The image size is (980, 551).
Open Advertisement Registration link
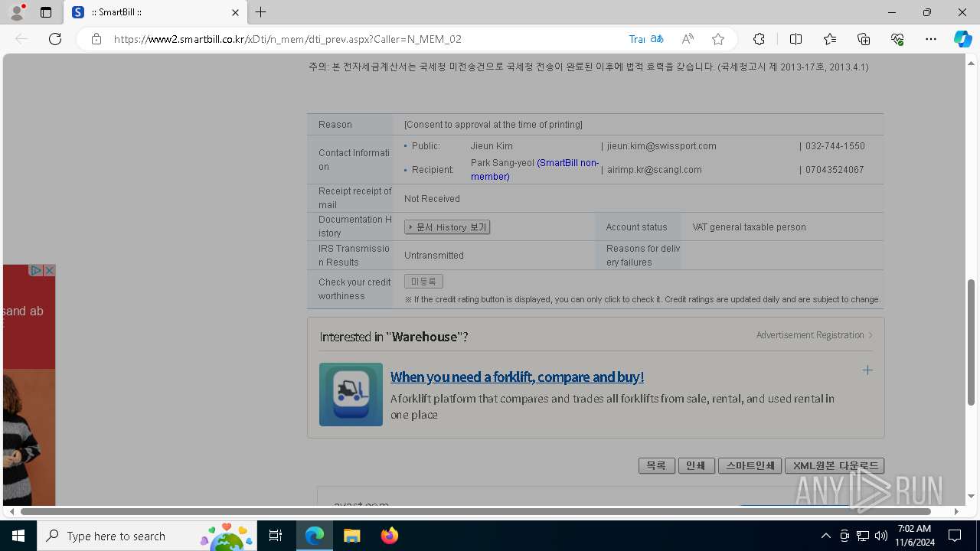click(814, 335)
